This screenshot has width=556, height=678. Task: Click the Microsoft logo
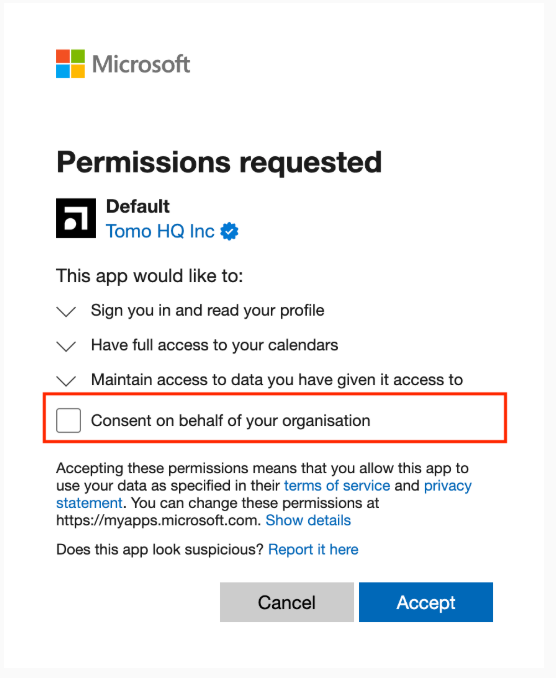click(123, 64)
